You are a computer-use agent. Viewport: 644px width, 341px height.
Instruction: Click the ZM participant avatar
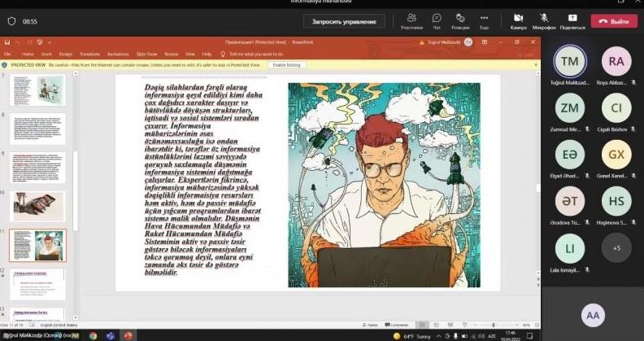570,107
